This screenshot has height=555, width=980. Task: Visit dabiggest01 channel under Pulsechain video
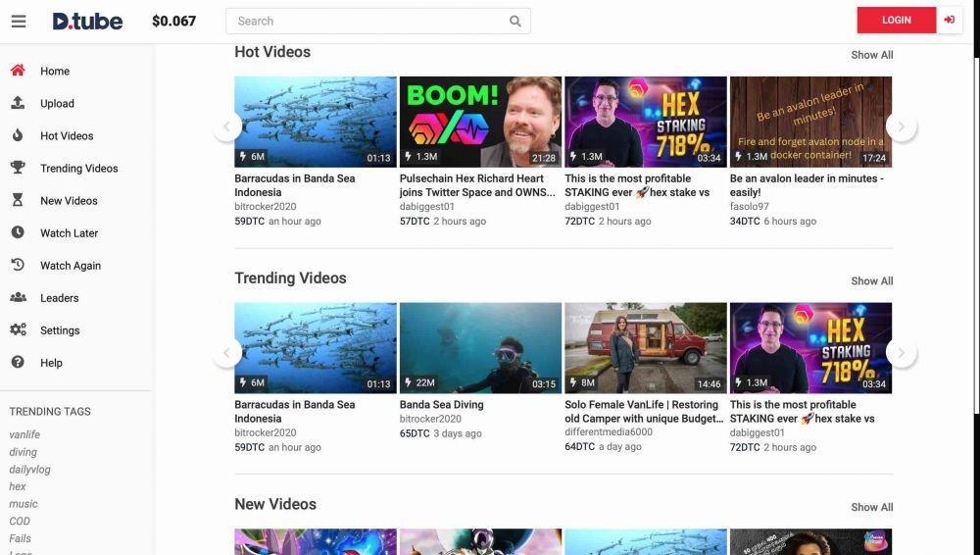coord(427,207)
